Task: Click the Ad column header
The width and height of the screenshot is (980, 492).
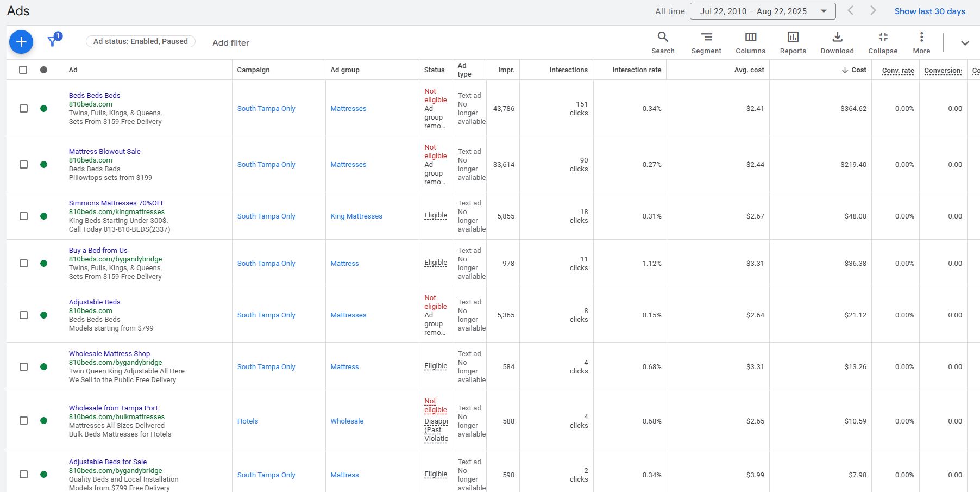Action: click(73, 70)
